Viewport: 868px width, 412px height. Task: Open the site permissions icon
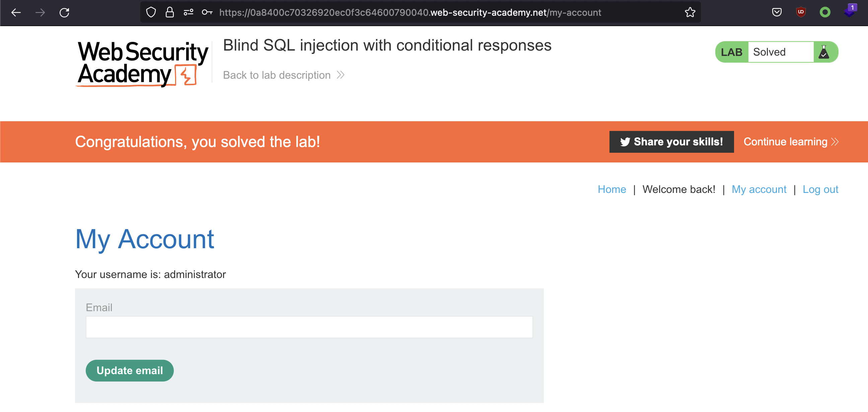(188, 12)
